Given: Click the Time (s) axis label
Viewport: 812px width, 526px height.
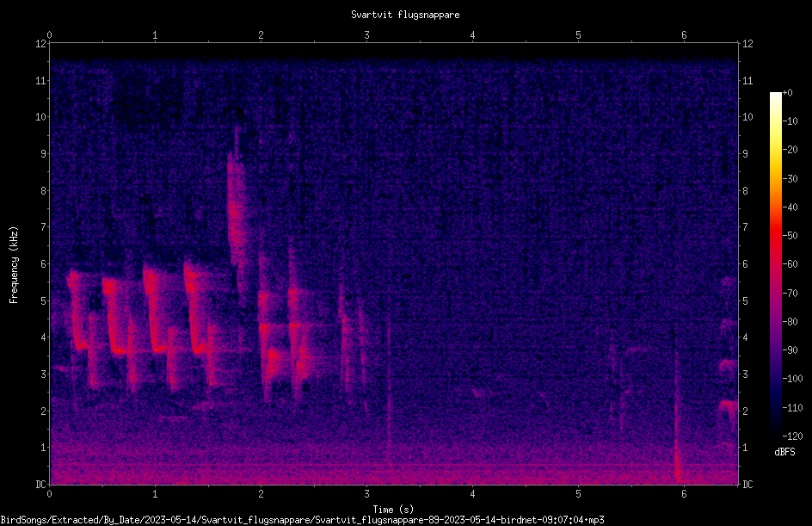Looking at the screenshot, I should coord(393,510).
